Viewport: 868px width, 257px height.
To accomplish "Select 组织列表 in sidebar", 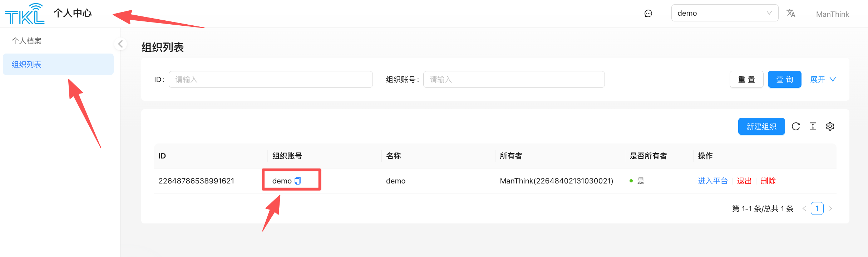I will tap(26, 65).
